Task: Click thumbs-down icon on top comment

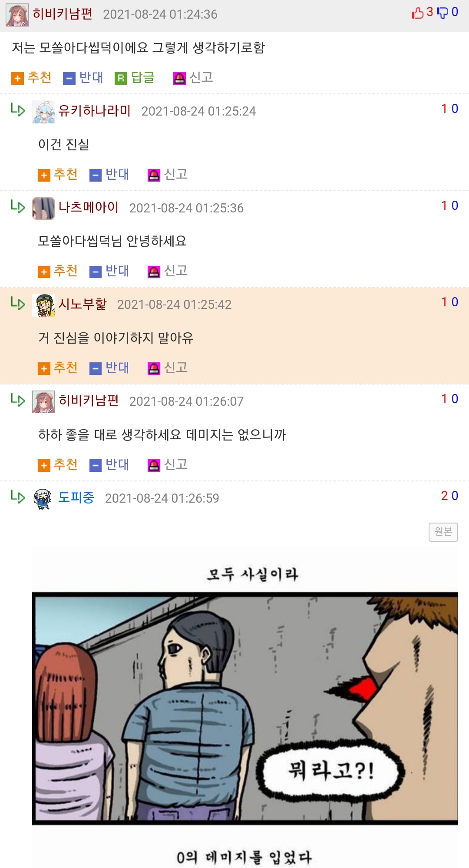Action: 442,13
